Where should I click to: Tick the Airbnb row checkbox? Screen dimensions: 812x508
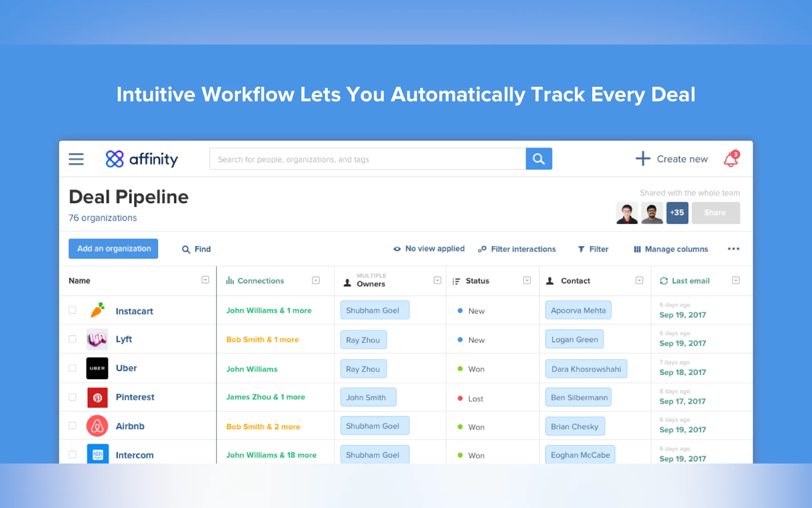[73, 426]
